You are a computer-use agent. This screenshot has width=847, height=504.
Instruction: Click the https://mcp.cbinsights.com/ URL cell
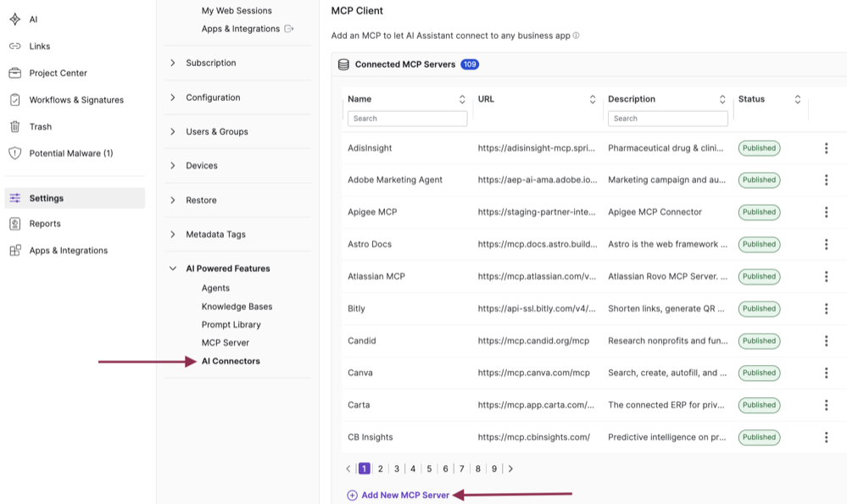533,437
